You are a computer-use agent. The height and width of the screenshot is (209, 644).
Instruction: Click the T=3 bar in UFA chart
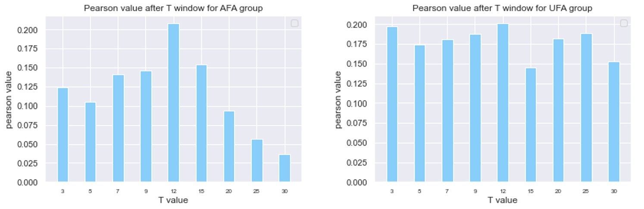[392, 104]
